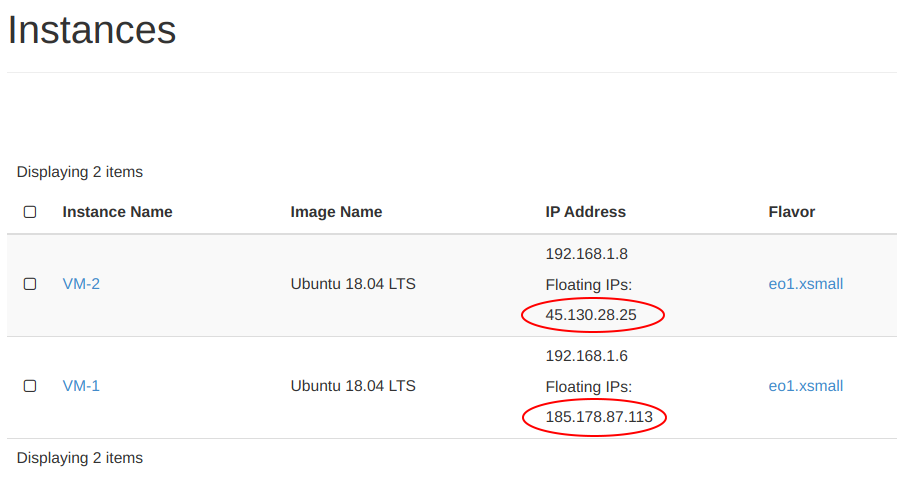Click the Instances page heading
Viewport: 897px width, 504px height.
pos(92,30)
